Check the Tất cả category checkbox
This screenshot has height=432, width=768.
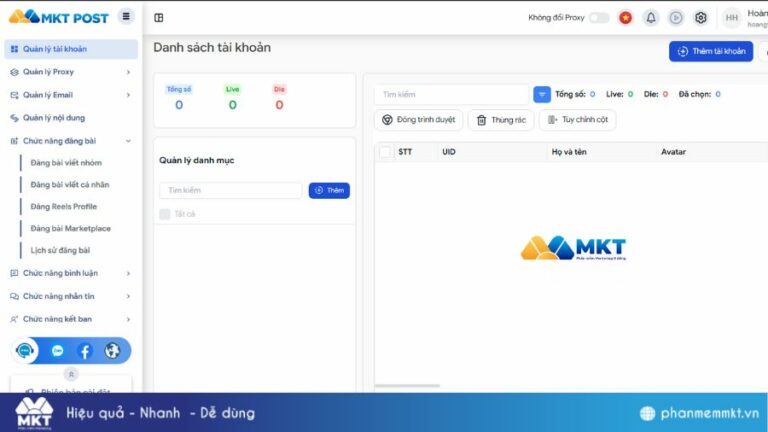(x=165, y=214)
